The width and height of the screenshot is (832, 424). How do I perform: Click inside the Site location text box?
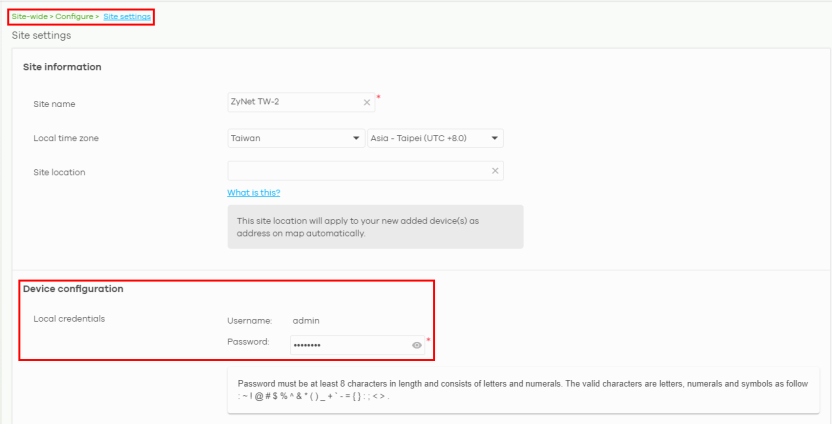click(357, 171)
